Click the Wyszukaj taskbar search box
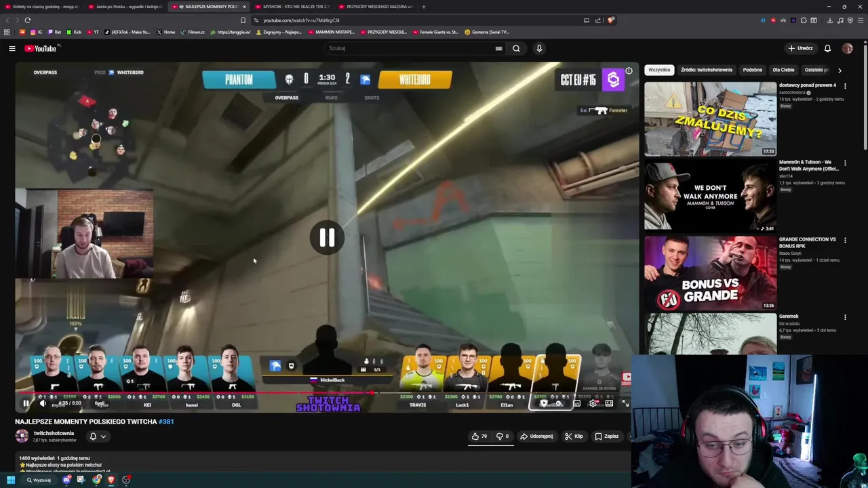 (x=39, y=480)
